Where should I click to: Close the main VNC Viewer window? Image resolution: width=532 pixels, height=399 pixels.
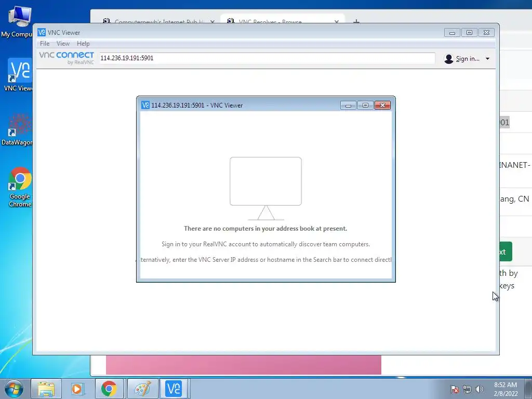point(486,33)
